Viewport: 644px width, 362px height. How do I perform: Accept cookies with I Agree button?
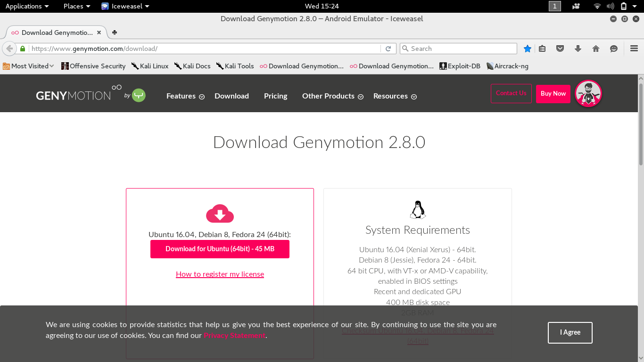coord(570,333)
